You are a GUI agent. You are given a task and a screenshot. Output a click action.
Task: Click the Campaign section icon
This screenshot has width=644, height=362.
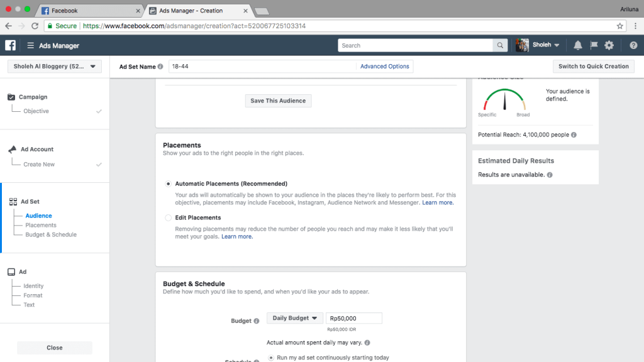click(x=11, y=97)
